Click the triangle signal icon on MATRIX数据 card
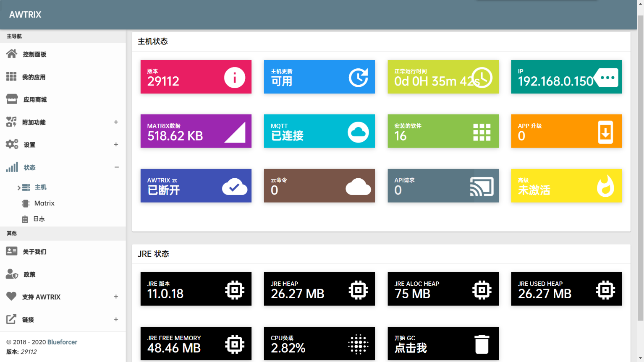This screenshot has width=644, height=362. (x=235, y=133)
